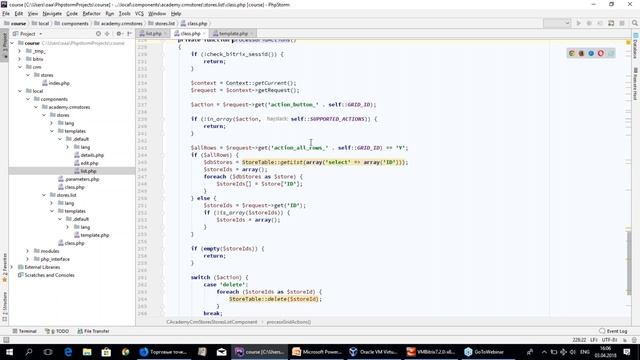This screenshot has height=360, width=640.
Task: Click academy.crmstores in navigation bar
Action: click(x=118, y=23)
